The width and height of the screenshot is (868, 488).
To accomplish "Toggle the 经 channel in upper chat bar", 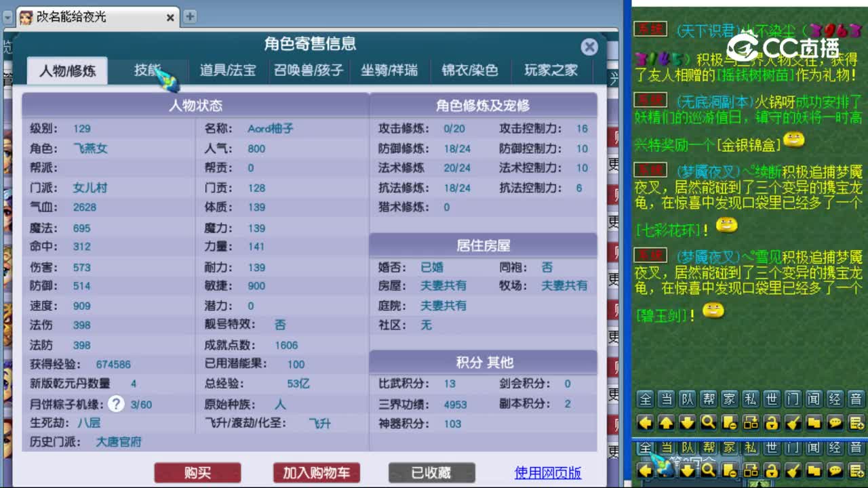I will pos(835,399).
